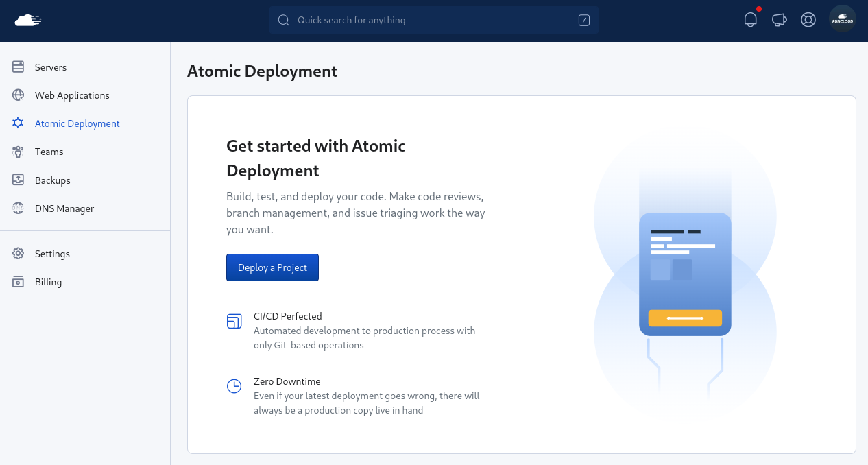
Task: Click the Even if your latest deployment text
Action: [367, 403]
